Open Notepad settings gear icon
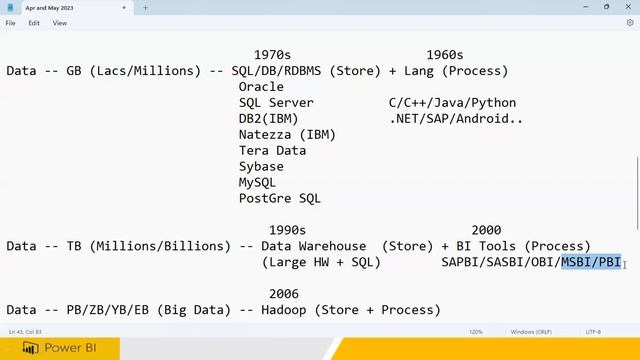Viewport: 640px width, 360px height. coord(630,23)
